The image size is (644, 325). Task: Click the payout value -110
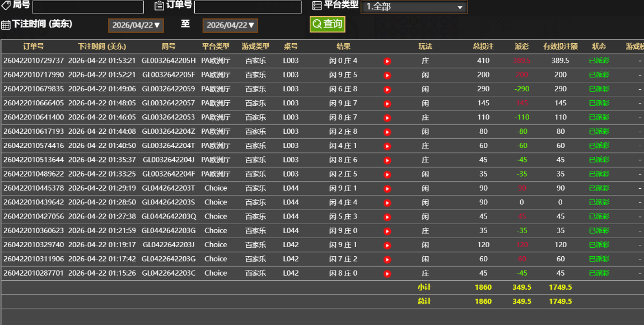click(521, 117)
